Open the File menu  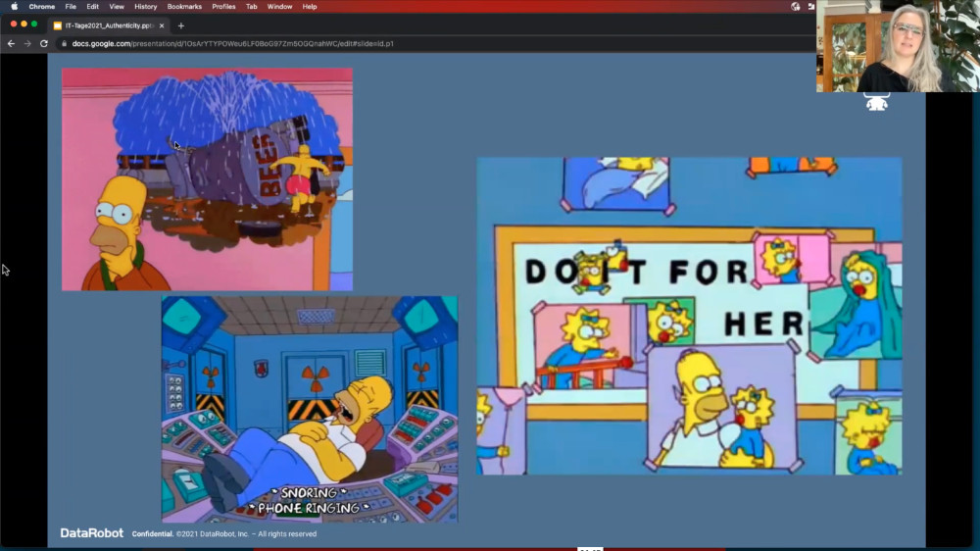(71, 6)
